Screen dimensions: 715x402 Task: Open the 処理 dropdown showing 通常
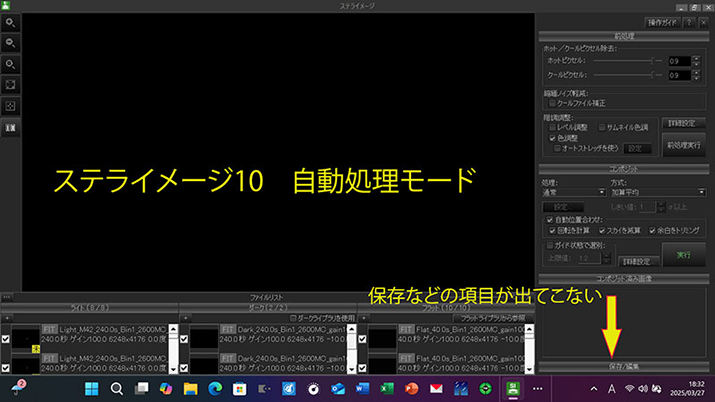[x=574, y=193]
